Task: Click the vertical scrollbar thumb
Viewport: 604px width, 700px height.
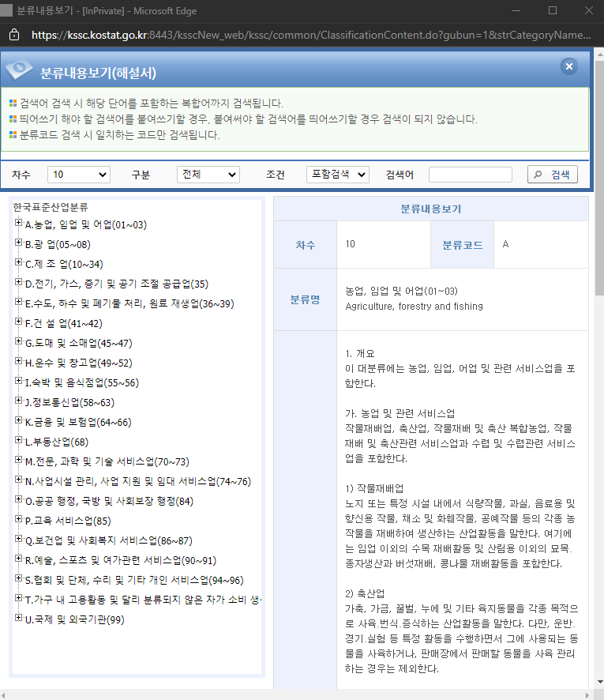Action: [599, 179]
